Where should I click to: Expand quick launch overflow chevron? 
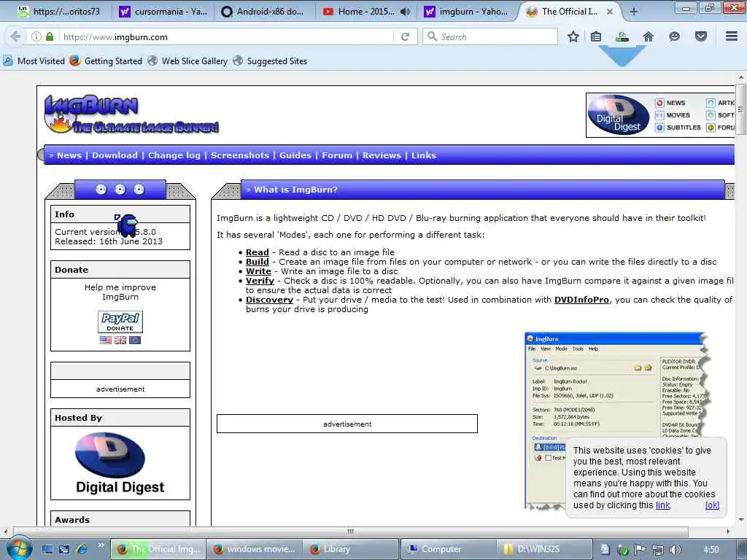pyautogui.click(x=101, y=545)
